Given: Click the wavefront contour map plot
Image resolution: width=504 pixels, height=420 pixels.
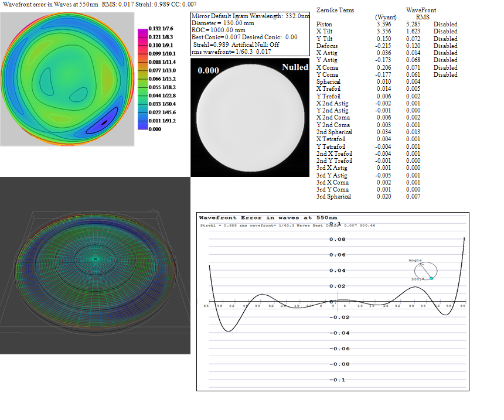Looking at the screenshot, I should [x=67, y=79].
